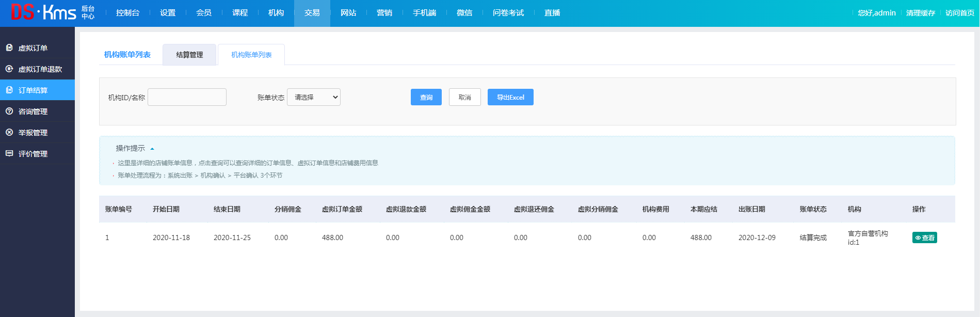This screenshot has width=980, height=317.
Task: Open the 账单状态 dropdown
Action: click(314, 97)
